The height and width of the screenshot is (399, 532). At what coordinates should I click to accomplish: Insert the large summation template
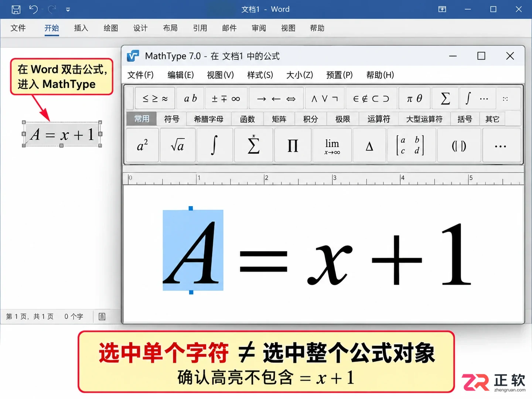pos(254,145)
